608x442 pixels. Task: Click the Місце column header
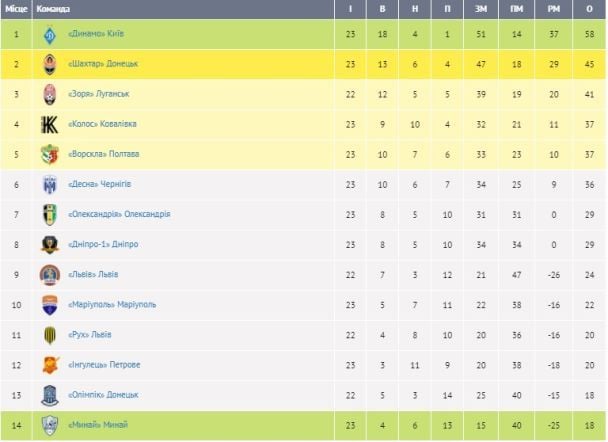pyautogui.click(x=16, y=9)
